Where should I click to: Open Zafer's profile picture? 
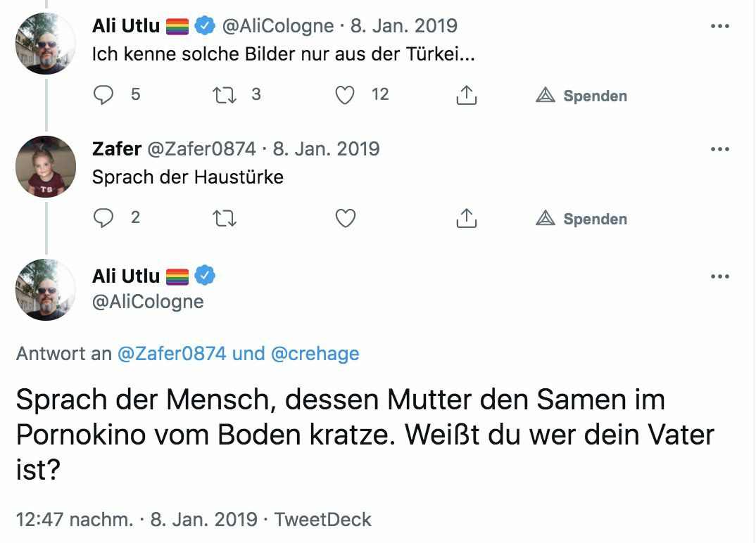[46, 167]
